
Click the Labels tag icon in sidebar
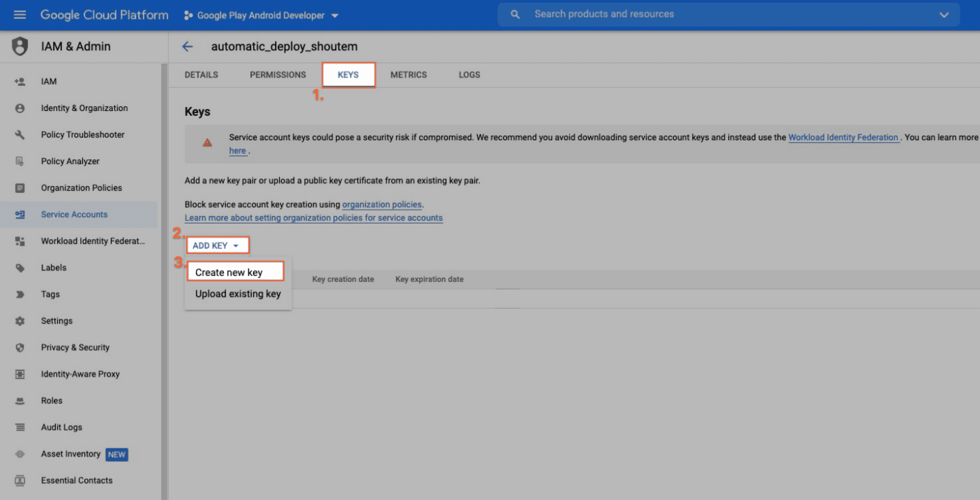coord(20,268)
